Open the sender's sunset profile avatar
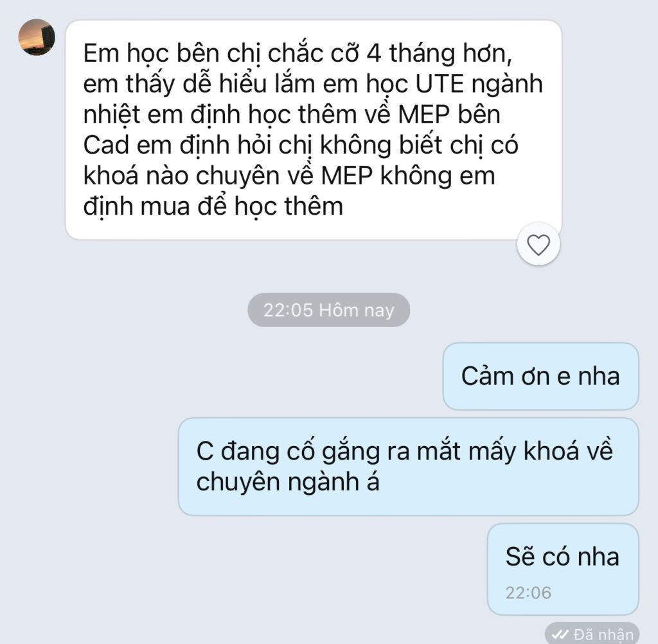658x644 pixels. (37, 37)
